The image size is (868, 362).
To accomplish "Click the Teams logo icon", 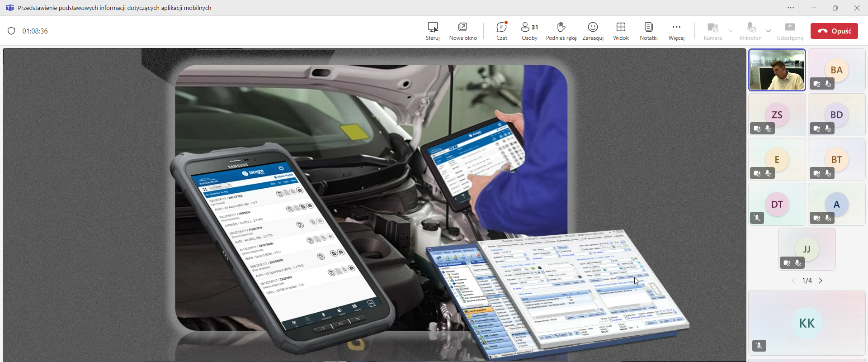I will pyautogui.click(x=9, y=8).
